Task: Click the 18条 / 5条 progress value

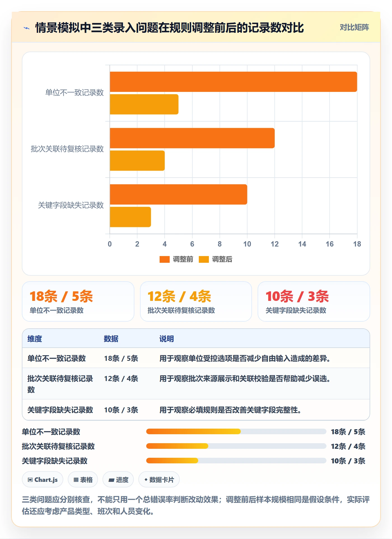Action: tap(348, 432)
